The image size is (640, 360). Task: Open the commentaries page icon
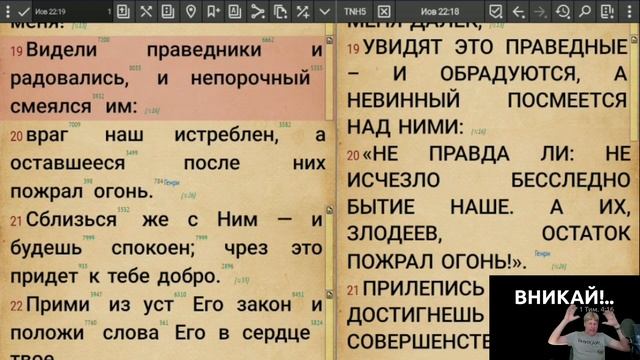(x=168, y=11)
